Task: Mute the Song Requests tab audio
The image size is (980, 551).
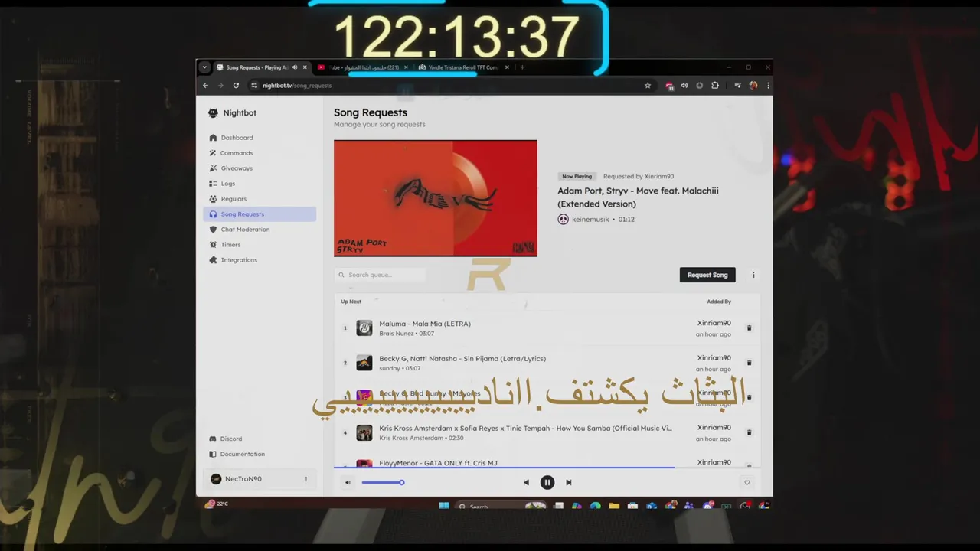Action: pos(295,67)
